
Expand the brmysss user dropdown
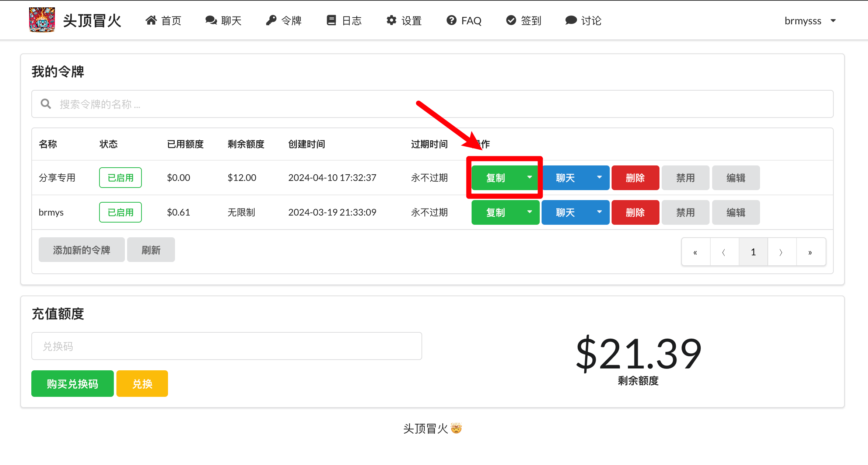coord(810,21)
